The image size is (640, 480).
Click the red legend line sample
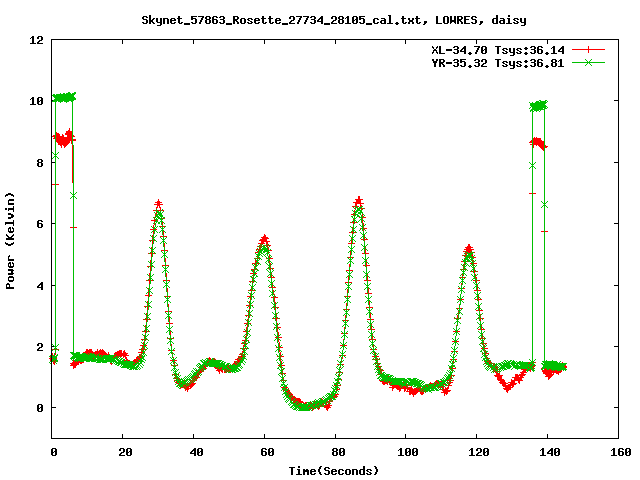point(588,50)
